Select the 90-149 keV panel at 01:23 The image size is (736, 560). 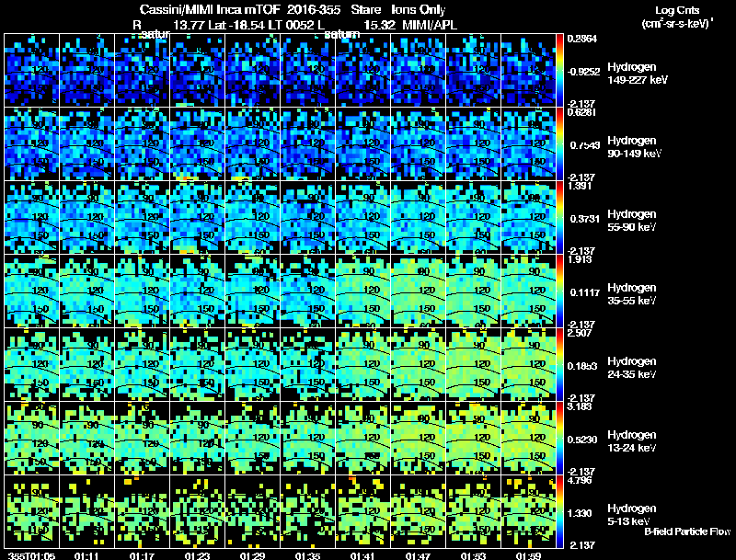[197, 144]
